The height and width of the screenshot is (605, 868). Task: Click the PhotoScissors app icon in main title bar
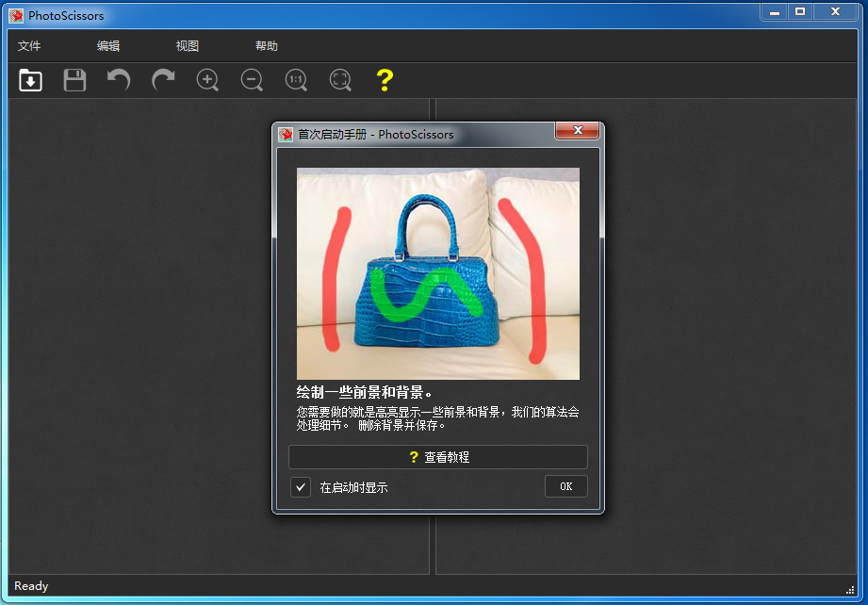point(16,15)
